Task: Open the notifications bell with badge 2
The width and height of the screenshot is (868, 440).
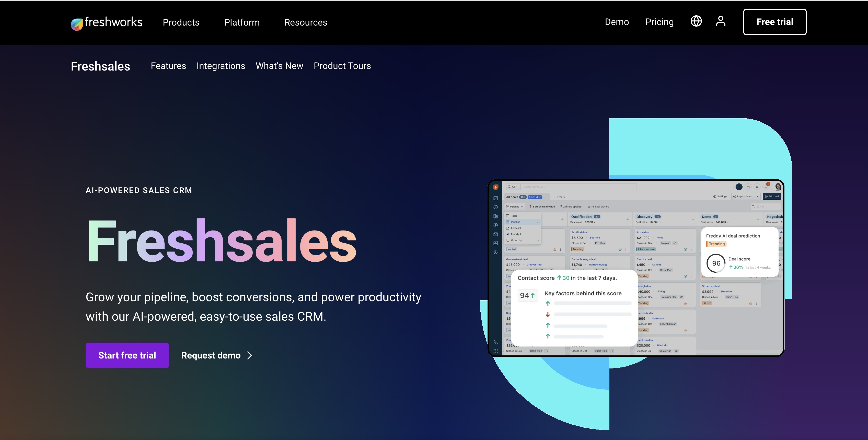Action: click(766, 187)
